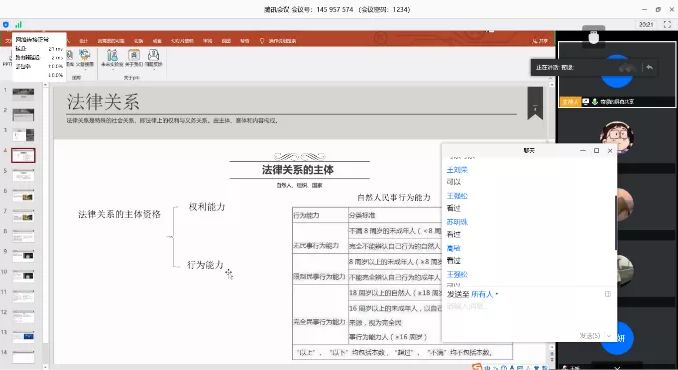Click the blue shield icon in meeting bar

pos(6,25)
